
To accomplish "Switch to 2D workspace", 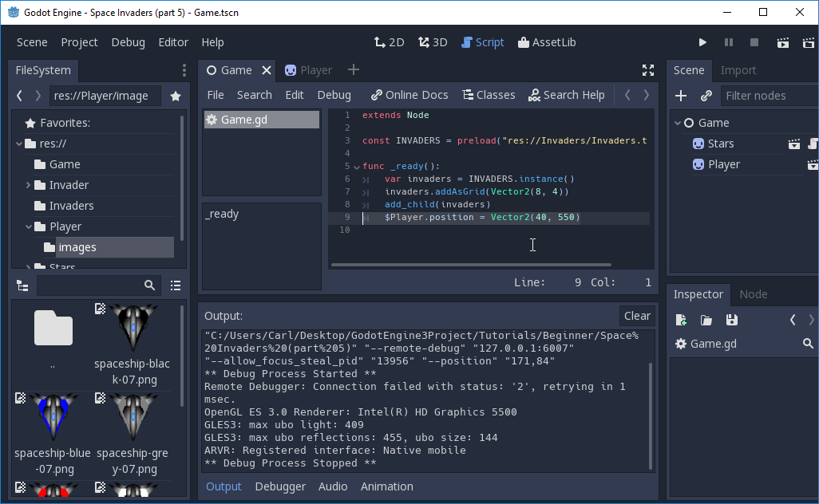I will tap(389, 42).
